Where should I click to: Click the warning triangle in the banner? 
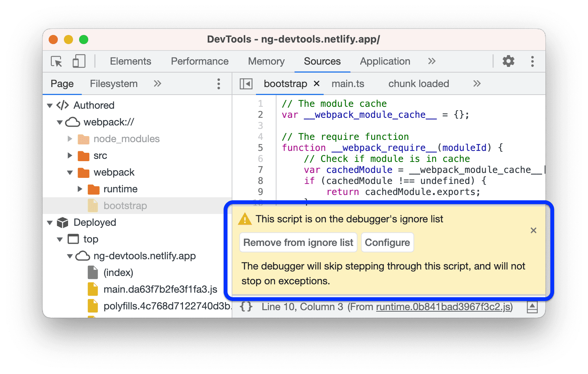245,219
